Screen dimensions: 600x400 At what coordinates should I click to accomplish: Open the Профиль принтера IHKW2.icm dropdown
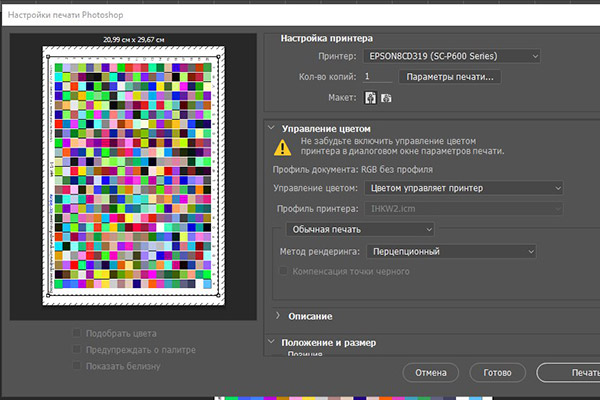coord(463,209)
